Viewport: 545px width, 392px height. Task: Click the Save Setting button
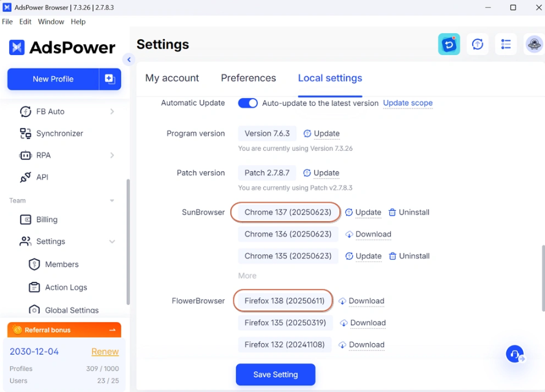pos(276,374)
